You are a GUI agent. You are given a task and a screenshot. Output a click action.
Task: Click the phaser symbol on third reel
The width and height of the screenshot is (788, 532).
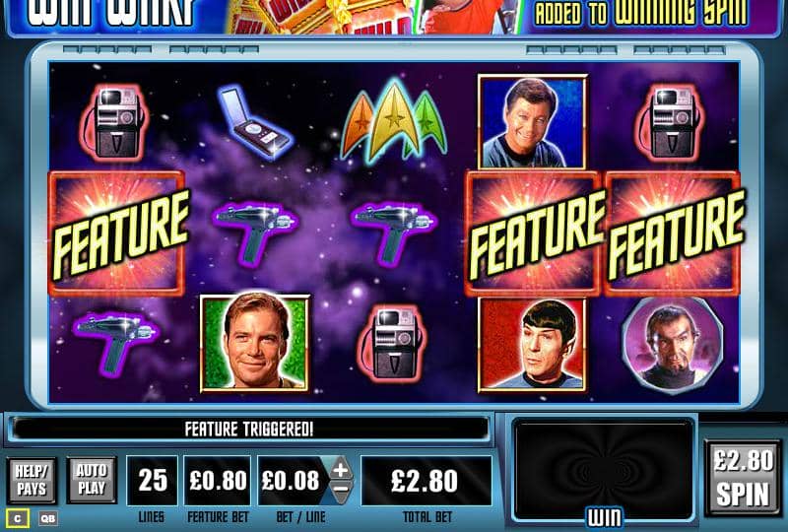[x=394, y=232]
